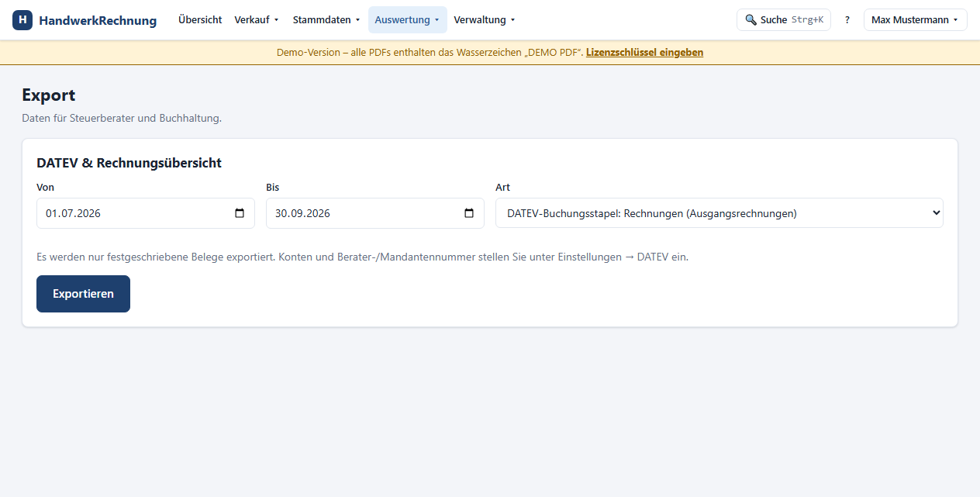This screenshot has height=497, width=980.
Task: Click the Export page heading
Action: pos(49,95)
